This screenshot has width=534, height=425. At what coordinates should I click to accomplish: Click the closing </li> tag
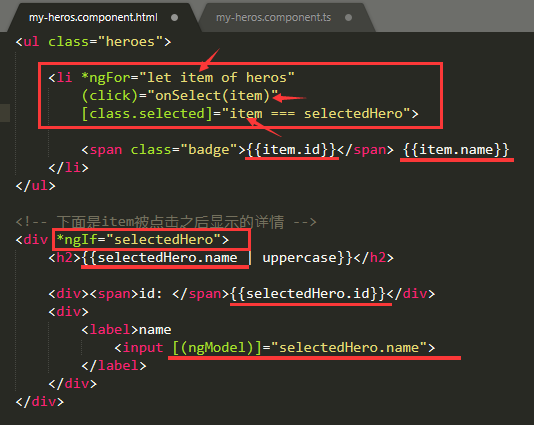tap(68, 168)
